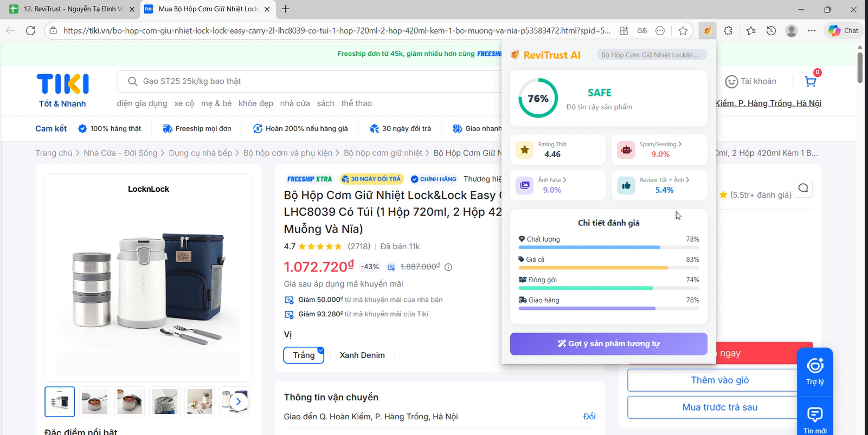This screenshot has height=435, width=868.
Task: Refresh the page
Action: point(30,30)
